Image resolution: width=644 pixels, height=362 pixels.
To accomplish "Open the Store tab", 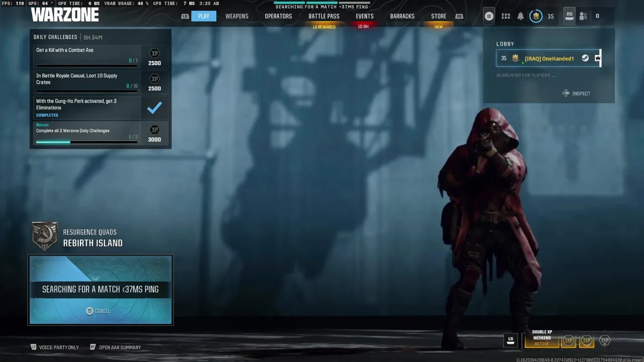I will pos(439,16).
